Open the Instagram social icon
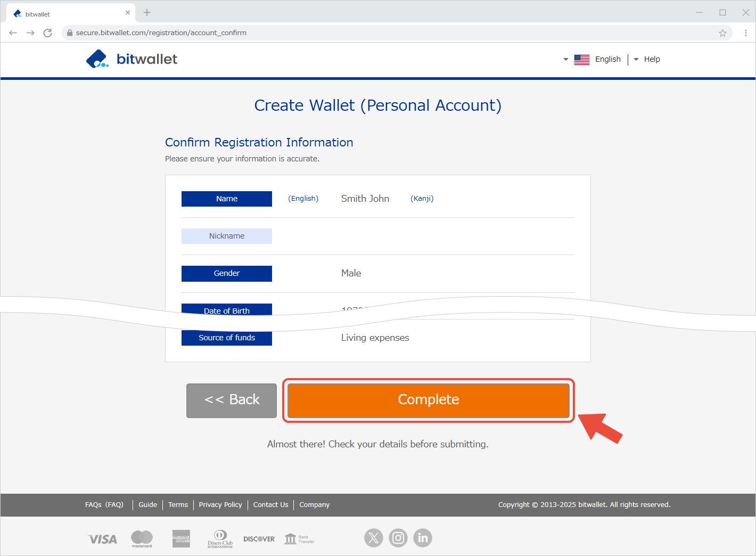The image size is (756, 556). 398,538
